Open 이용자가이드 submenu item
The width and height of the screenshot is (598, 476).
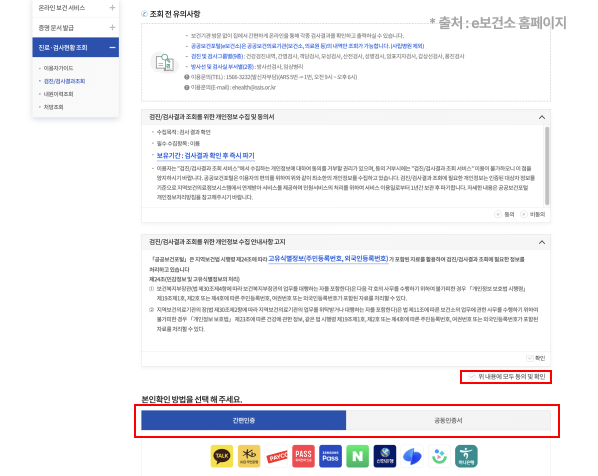[58, 68]
